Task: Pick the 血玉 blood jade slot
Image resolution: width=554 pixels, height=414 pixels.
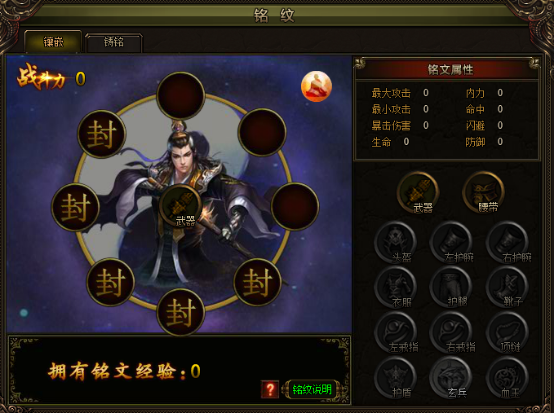Action: (507, 377)
